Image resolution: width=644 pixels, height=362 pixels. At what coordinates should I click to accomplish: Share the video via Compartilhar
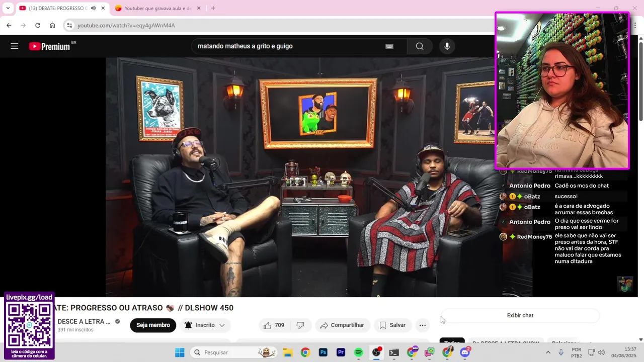click(342, 325)
